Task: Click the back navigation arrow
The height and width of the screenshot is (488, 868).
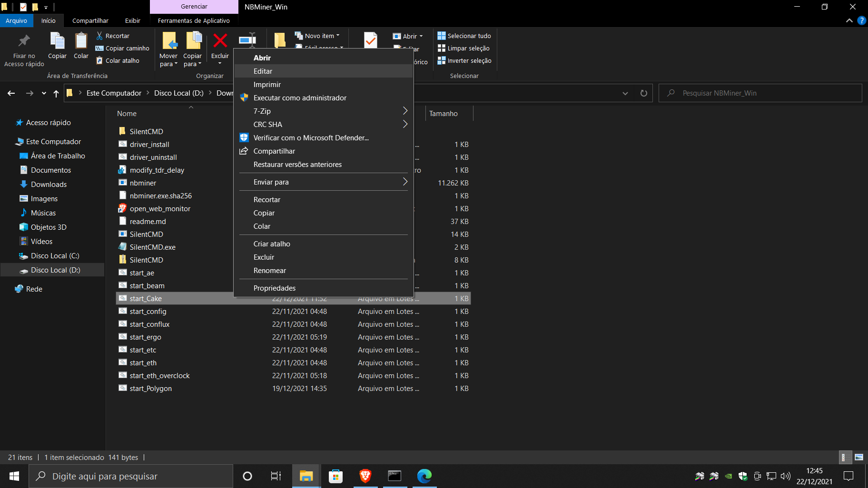Action: pyautogui.click(x=11, y=93)
